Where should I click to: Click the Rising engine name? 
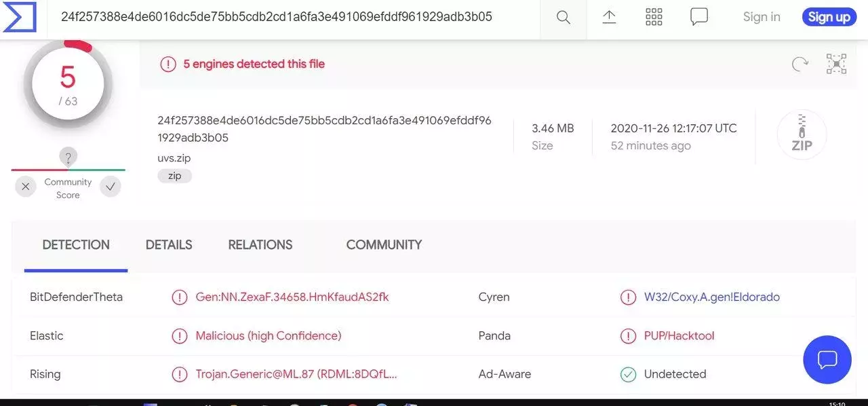[45, 374]
